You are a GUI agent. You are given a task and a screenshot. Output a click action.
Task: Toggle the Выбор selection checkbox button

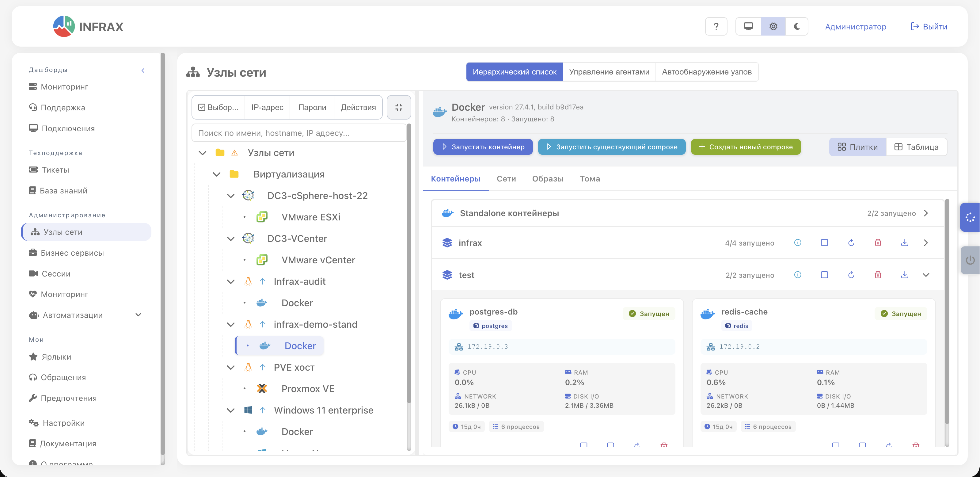click(218, 107)
